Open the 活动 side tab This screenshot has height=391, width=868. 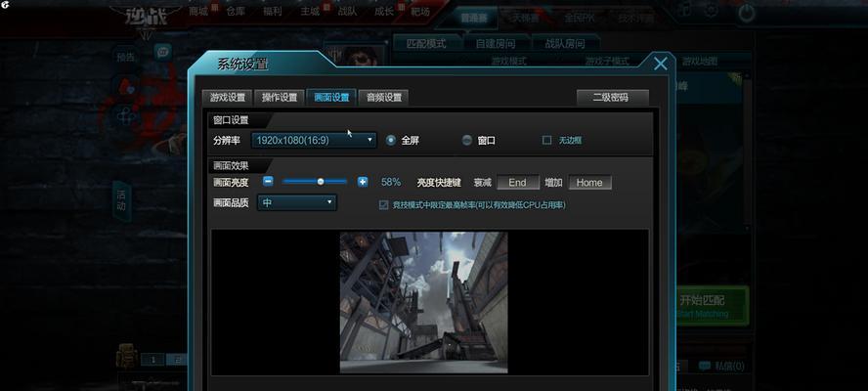coord(121,200)
